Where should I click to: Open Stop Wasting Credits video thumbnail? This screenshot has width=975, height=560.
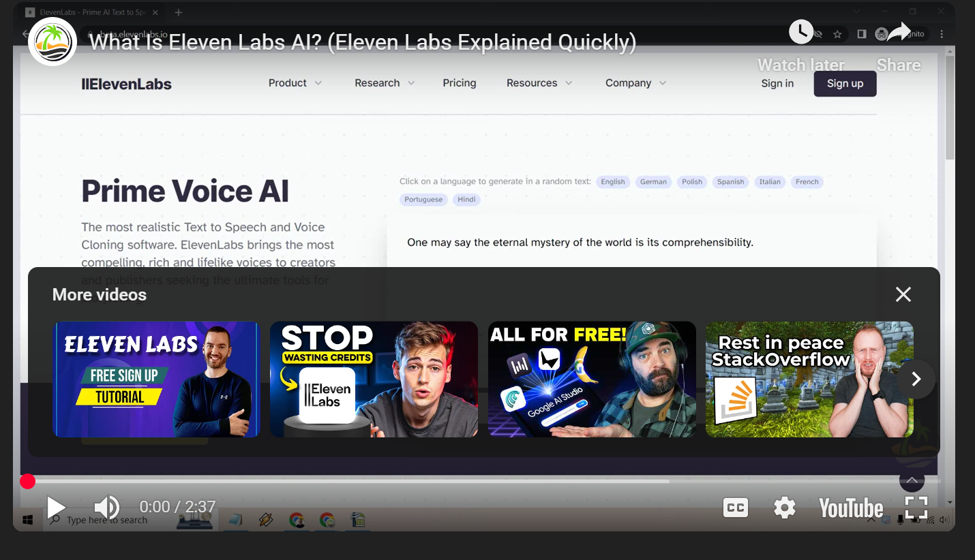[x=374, y=379]
